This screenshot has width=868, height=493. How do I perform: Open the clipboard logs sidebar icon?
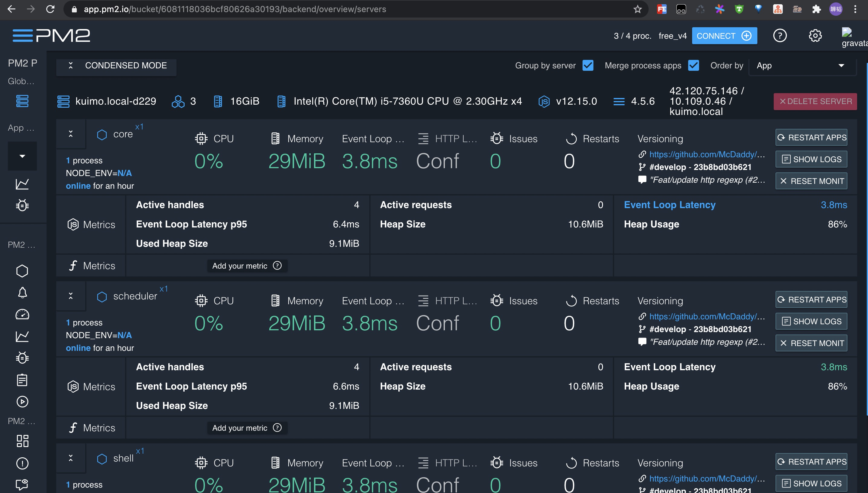[22, 380]
